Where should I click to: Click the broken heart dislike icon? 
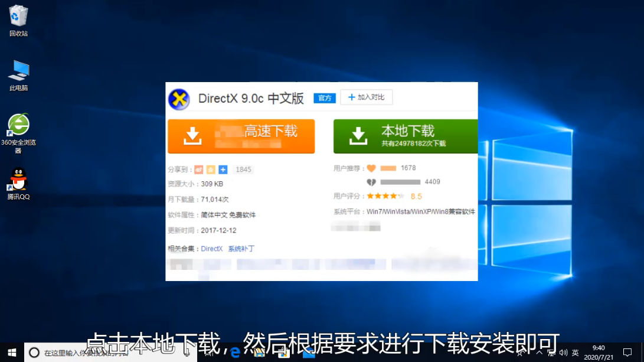(x=371, y=182)
